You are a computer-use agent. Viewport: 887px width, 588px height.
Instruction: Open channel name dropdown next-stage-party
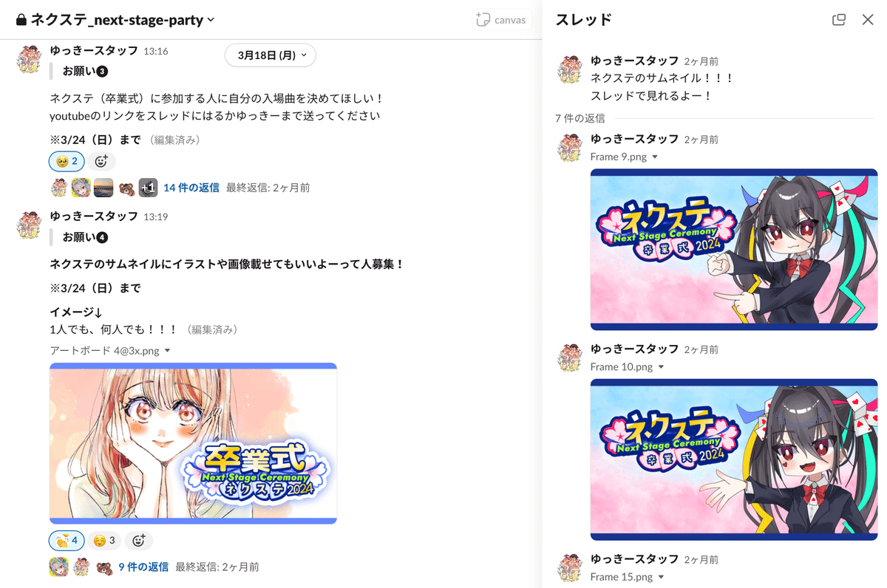[115, 20]
